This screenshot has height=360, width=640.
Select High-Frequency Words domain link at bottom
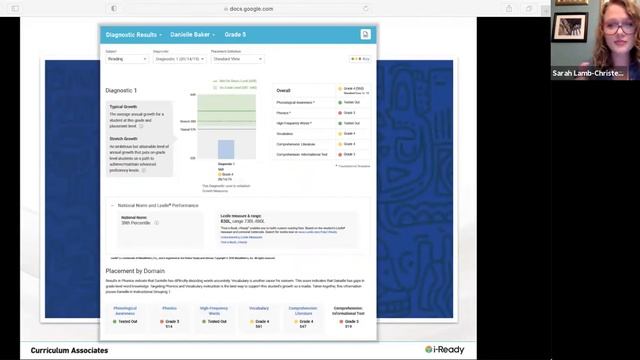pyautogui.click(x=214, y=311)
